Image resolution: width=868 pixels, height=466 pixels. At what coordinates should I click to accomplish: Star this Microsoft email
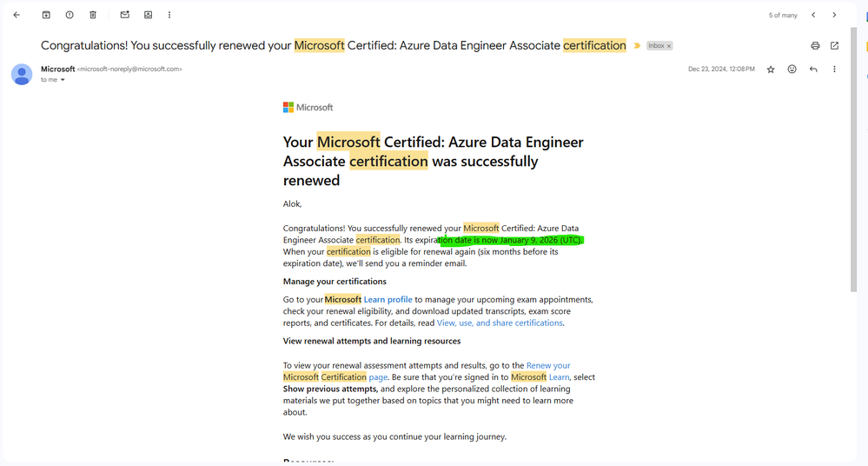pyautogui.click(x=771, y=70)
